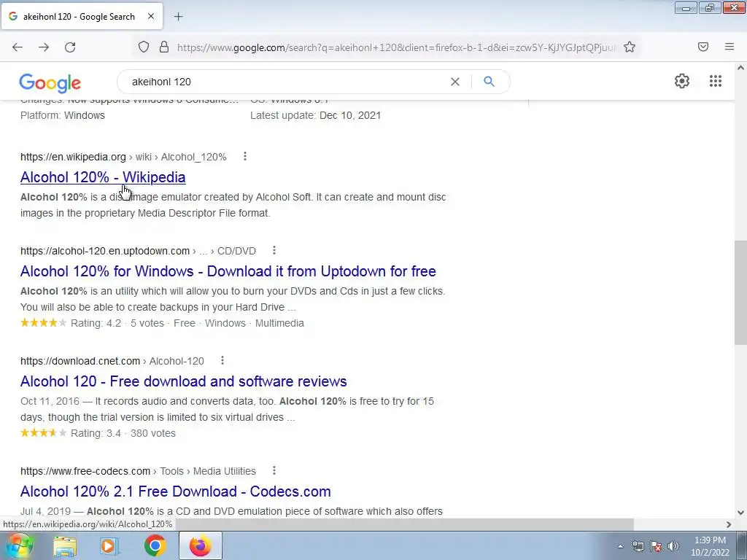Close the Google Search tab
The image size is (747, 560).
pos(151,16)
